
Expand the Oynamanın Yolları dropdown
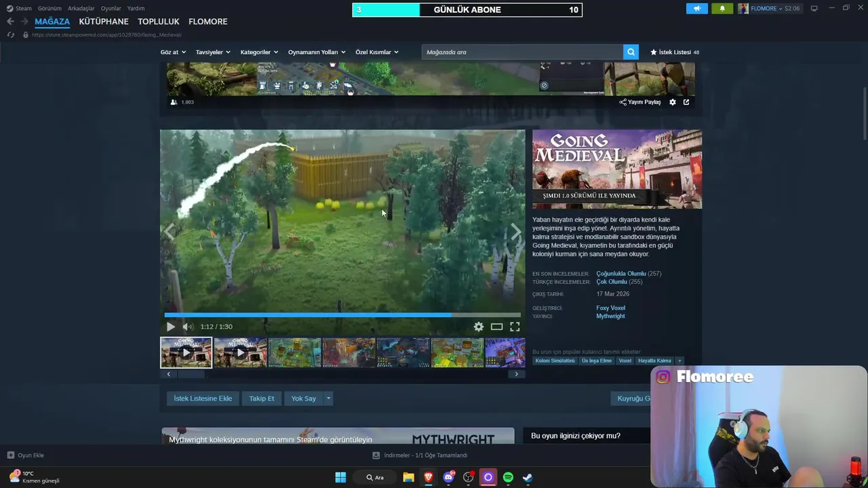[x=317, y=52]
